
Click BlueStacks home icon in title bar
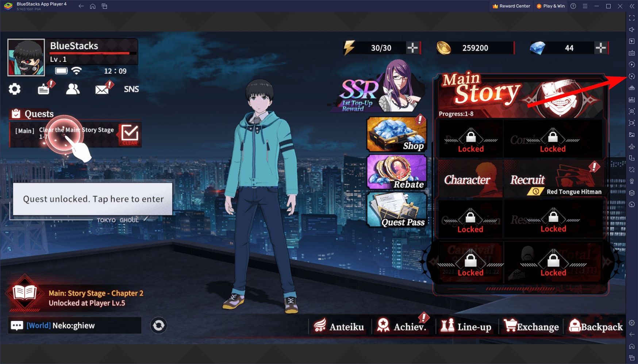pos(93,6)
